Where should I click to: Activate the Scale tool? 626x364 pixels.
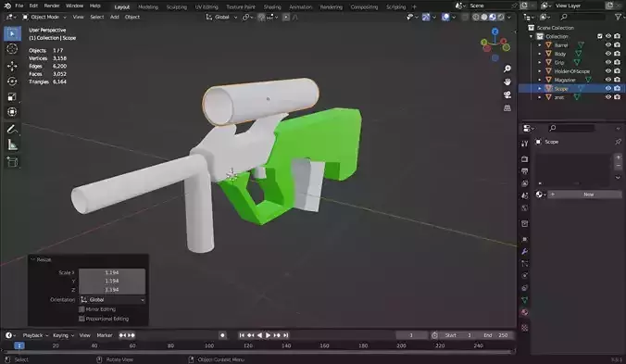12,97
